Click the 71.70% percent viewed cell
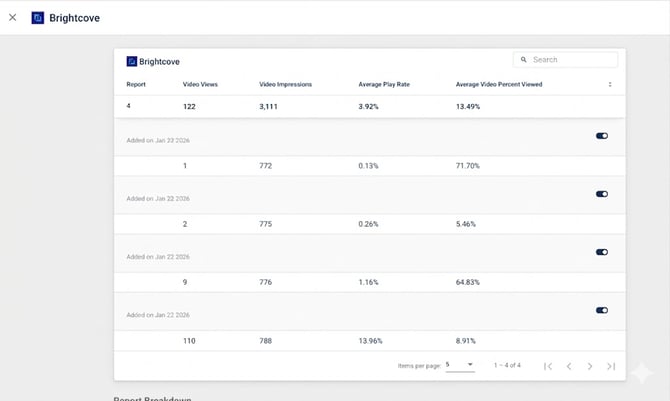 [467, 166]
